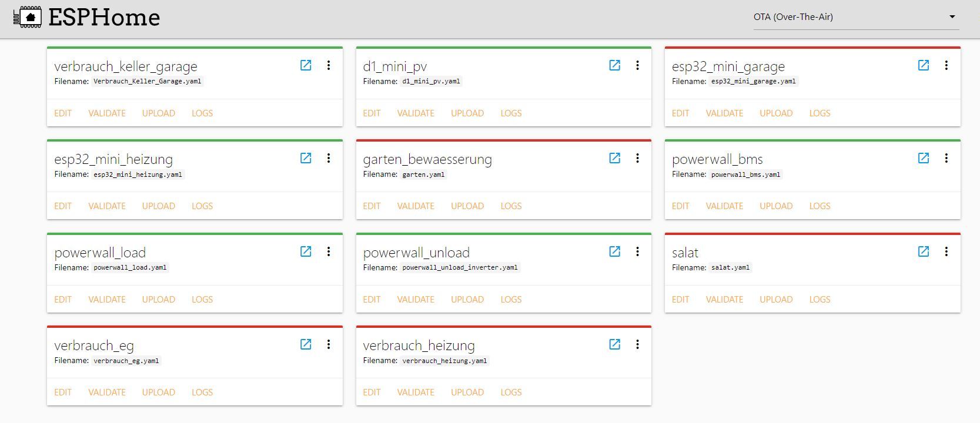Show logs of d1_mini_pv
This screenshot has width=980, height=423.
tap(511, 113)
